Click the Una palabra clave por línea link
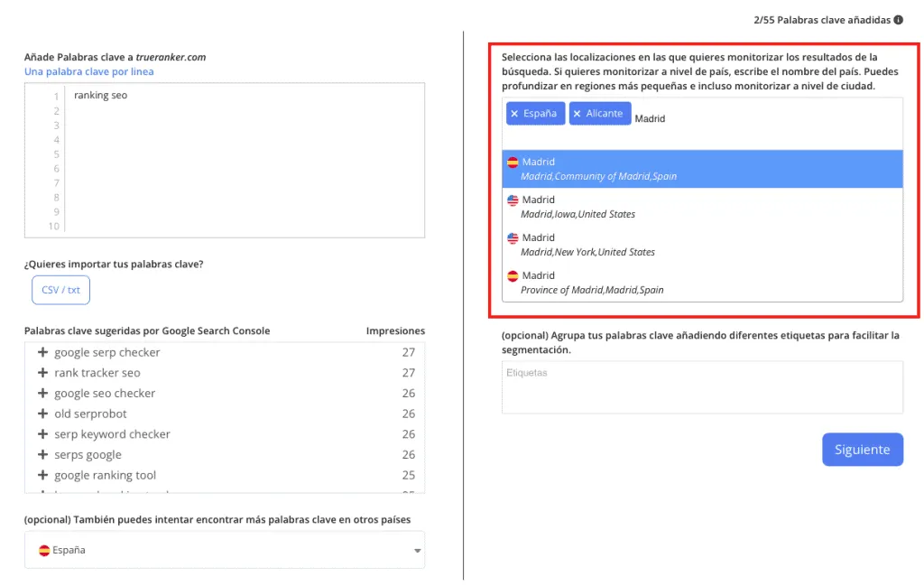Viewport: 924px width, 586px height. (89, 71)
